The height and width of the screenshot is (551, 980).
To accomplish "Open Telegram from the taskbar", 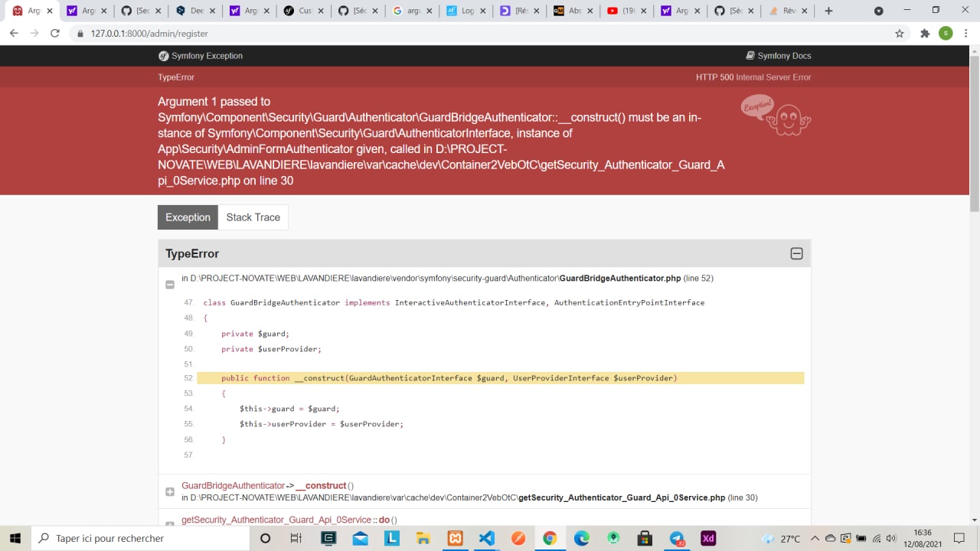I will [677, 538].
